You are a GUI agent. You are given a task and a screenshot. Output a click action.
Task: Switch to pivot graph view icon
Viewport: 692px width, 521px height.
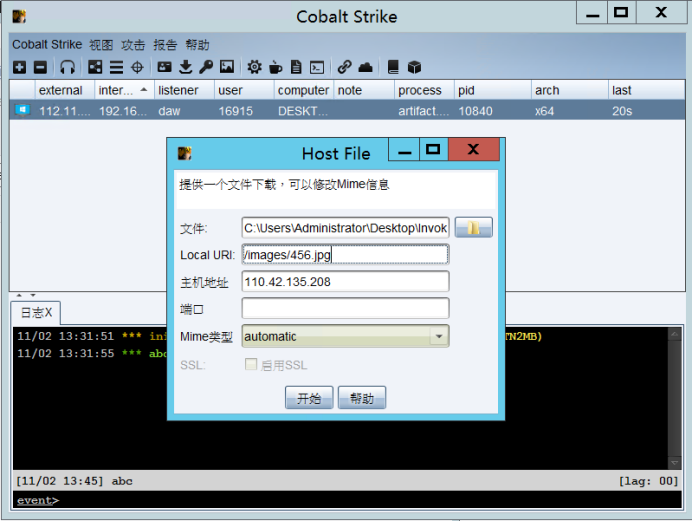[x=95, y=67]
